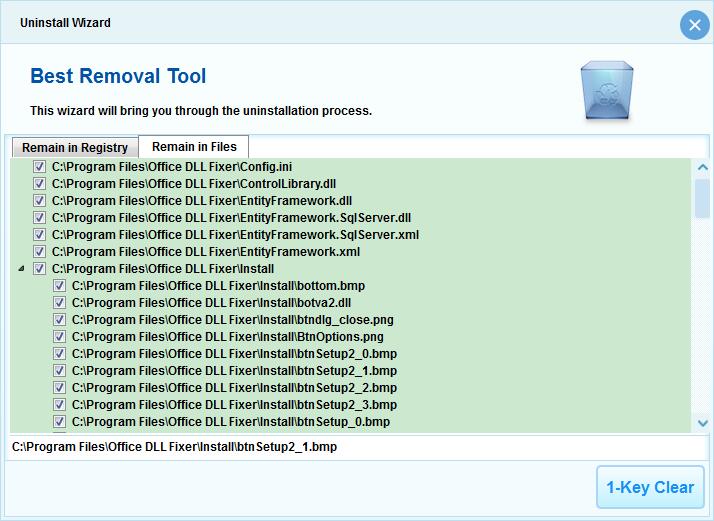This screenshot has width=714, height=521.
Task: Select the EntityFramework.SqlServer.dll path text
Action: coord(231,218)
